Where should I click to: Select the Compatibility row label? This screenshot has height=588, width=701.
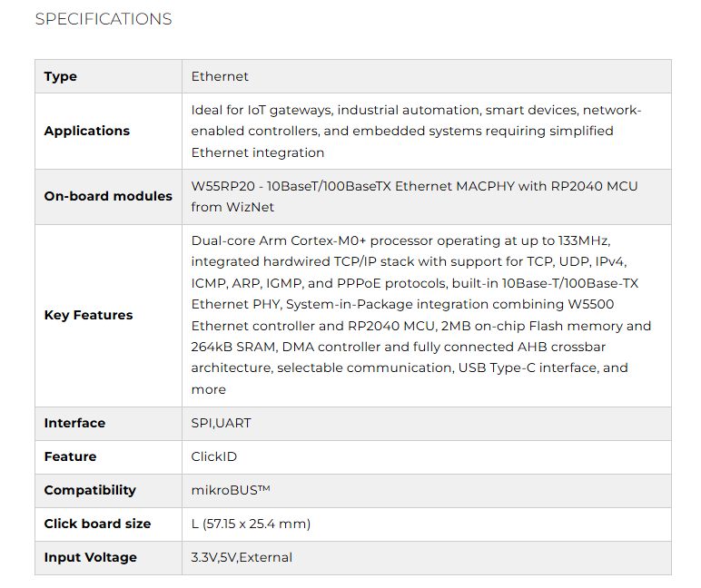pyautogui.click(x=90, y=491)
